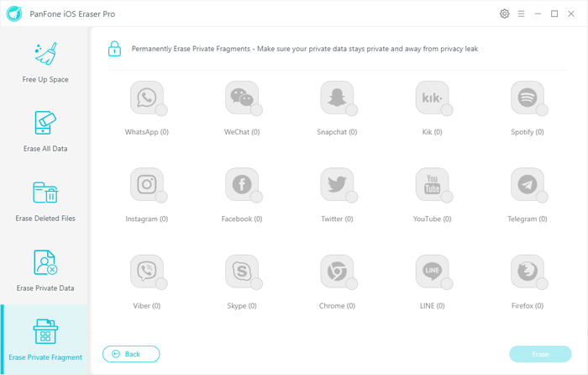This screenshot has height=375, width=588.
Task: Click the 'Chrome (0)' label
Action: (x=337, y=306)
